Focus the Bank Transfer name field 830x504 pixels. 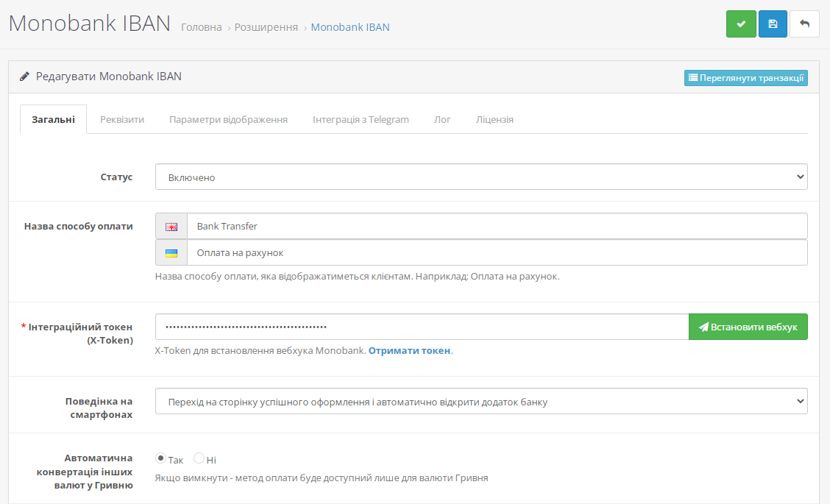point(497,226)
